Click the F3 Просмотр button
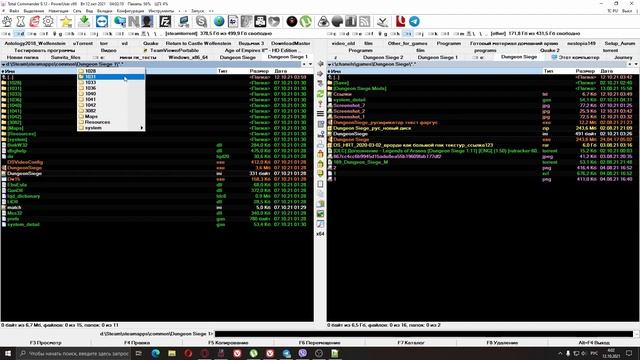 46,342
